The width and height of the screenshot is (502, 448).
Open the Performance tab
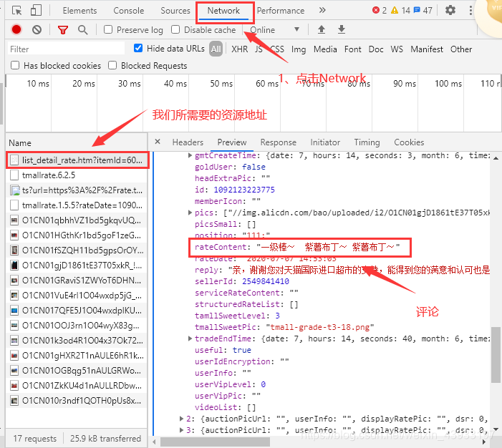coord(281,11)
